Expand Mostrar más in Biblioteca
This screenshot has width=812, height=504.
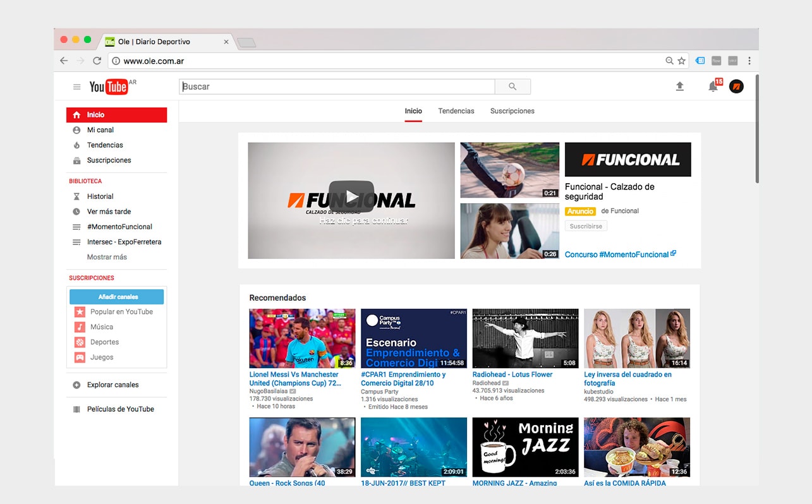click(107, 257)
